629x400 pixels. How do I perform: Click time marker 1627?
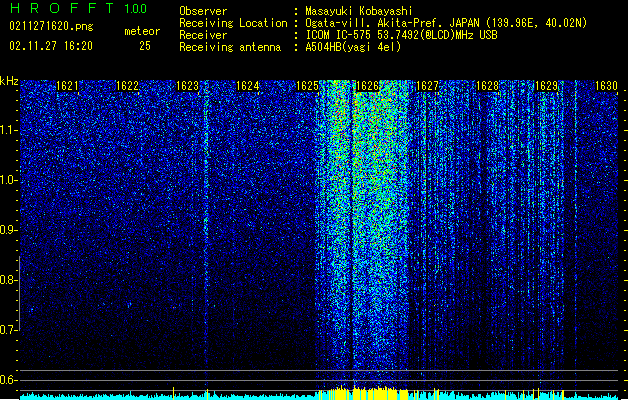click(x=427, y=86)
